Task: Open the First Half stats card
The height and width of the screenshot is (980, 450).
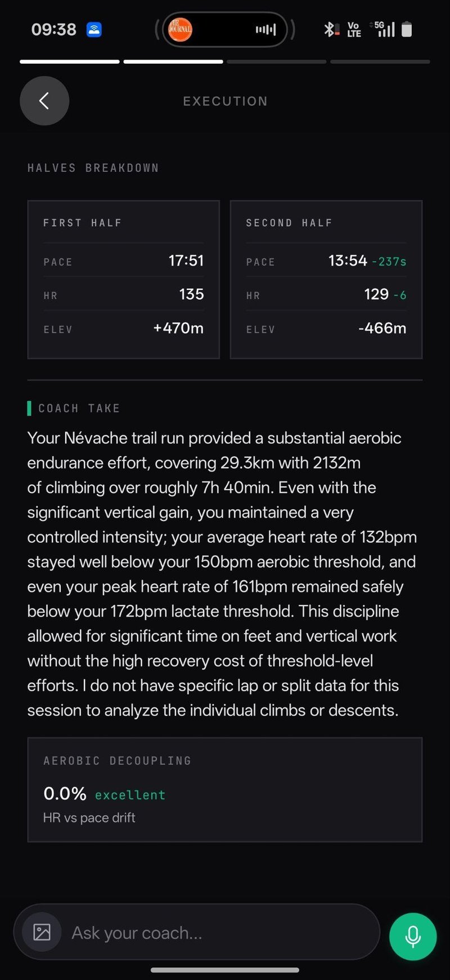Action: [124, 280]
